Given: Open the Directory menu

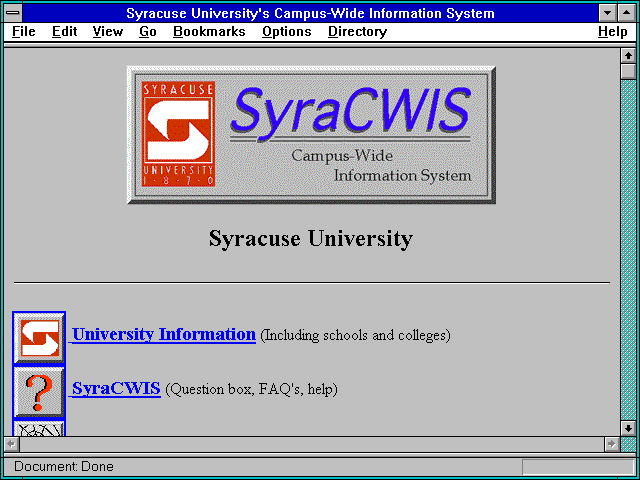Looking at the screenshot, I should pos(358,32).
